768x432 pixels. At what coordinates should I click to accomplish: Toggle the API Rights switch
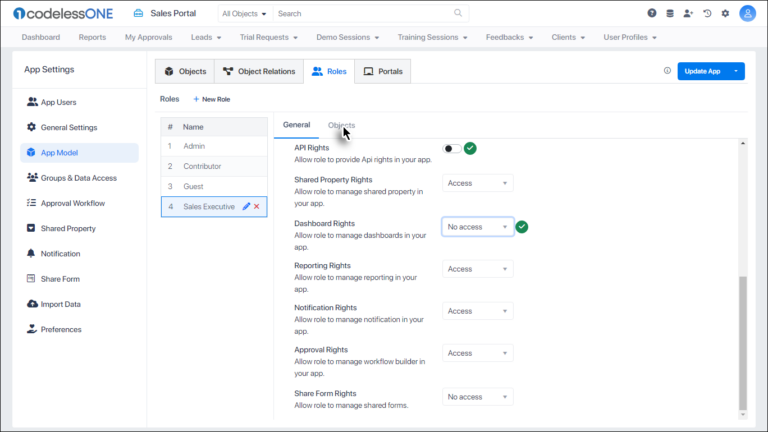click(x=452, y=148)
